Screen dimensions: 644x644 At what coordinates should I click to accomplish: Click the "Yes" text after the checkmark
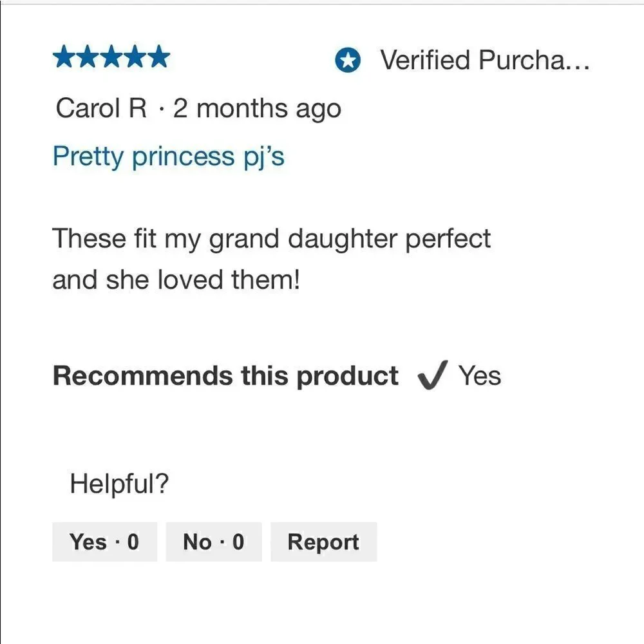click(x=480, y=375)
